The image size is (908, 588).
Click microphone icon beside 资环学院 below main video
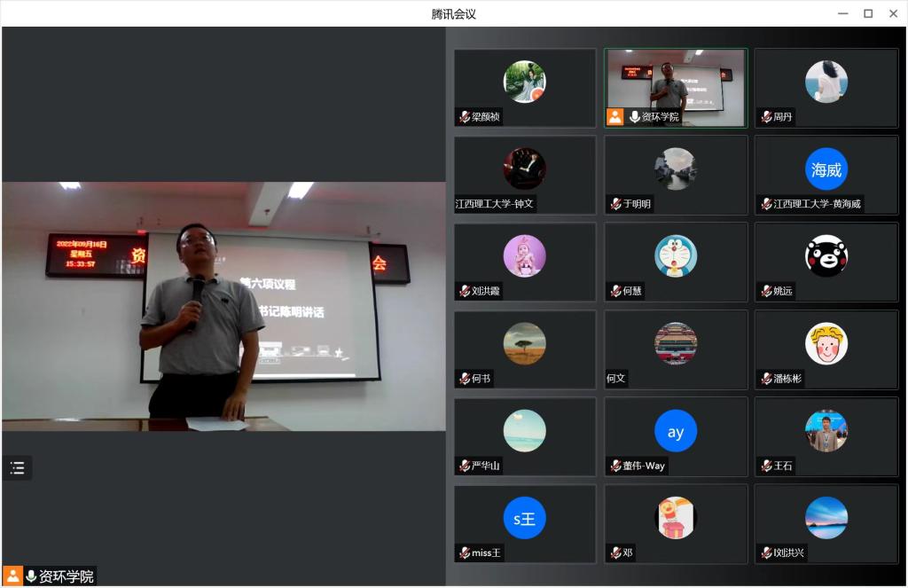pos(31,576)
